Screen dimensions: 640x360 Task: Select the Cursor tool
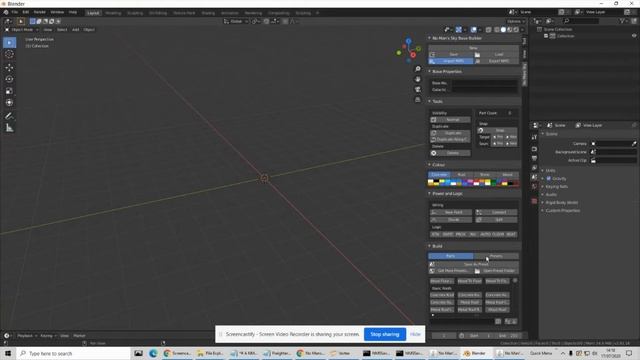point(9,54)
